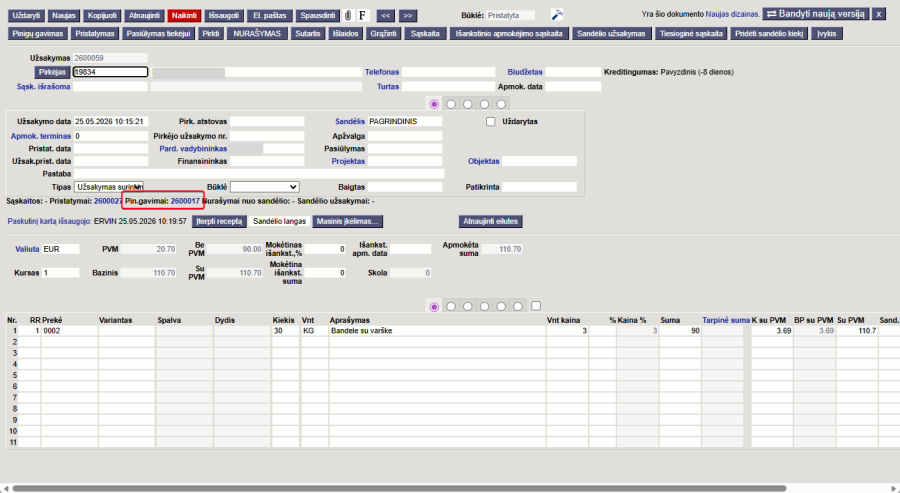Screen dimensions: 900x493
Task: Select fourth header section radio button
Action: pos(484,104)
